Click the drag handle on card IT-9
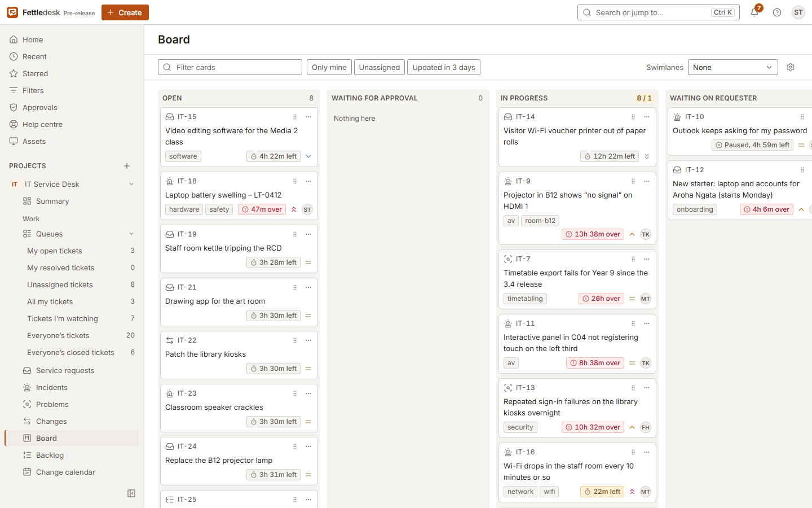Viewport: 812px width, 508px height. tap(633, 181)
